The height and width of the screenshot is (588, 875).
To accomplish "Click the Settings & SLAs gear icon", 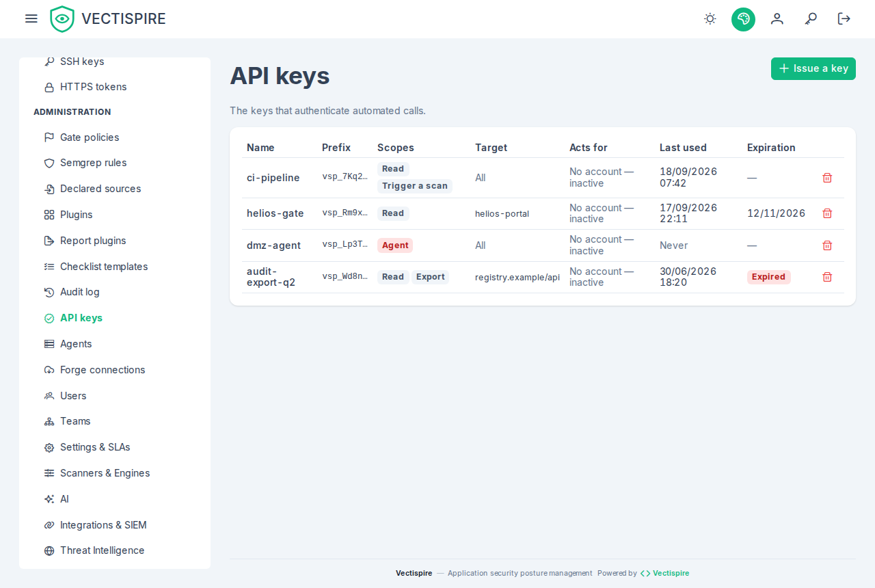I will [x=49, y=448].
